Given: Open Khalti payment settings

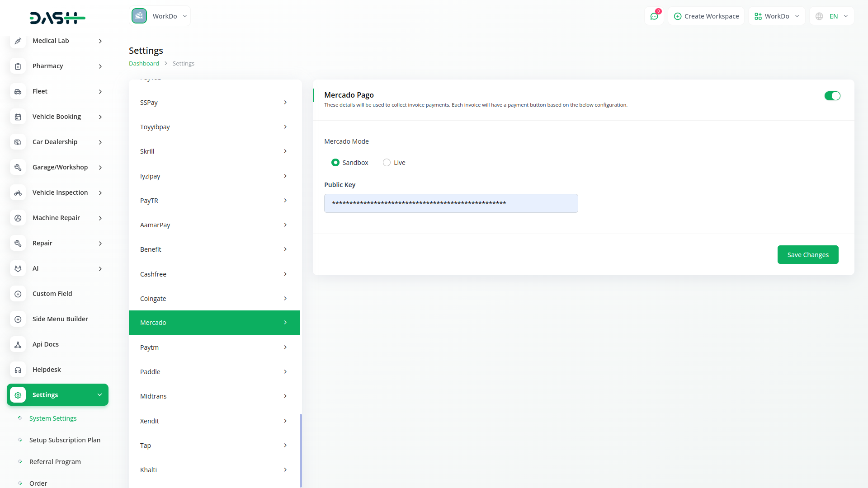Looking at the screenshot, I should click(214, 470).
